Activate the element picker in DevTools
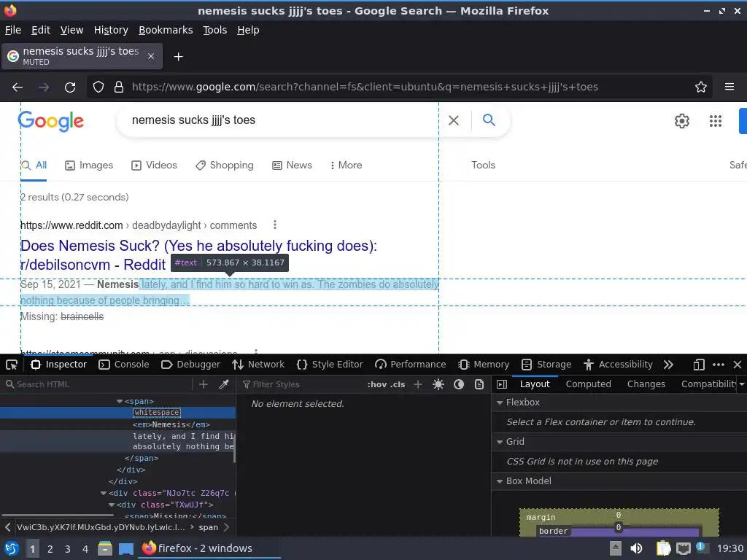The image size is (747, 560). 12,365
